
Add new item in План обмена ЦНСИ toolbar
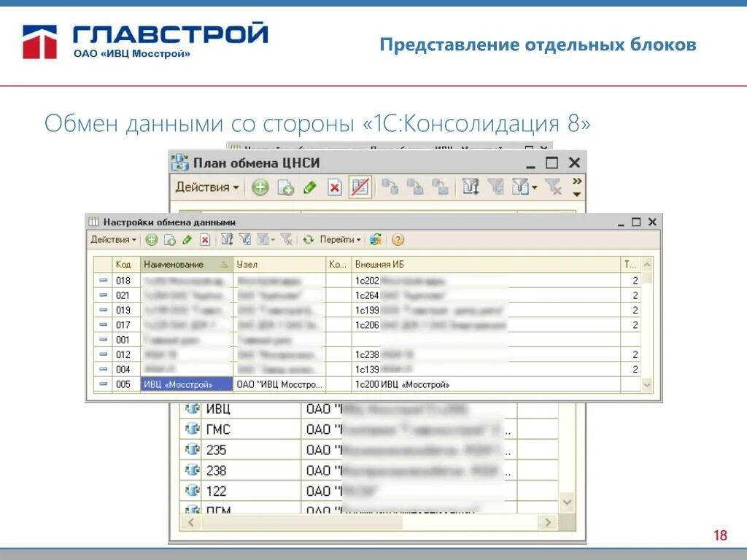(260, 187)
